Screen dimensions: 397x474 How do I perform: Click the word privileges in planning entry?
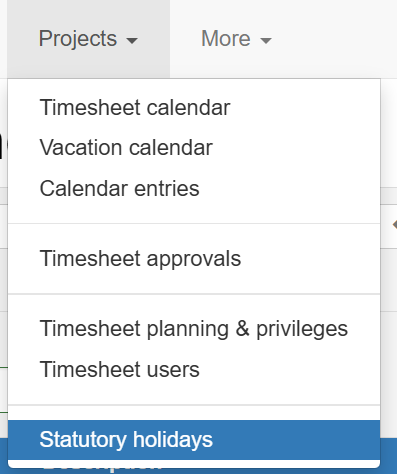pos(302,330)
